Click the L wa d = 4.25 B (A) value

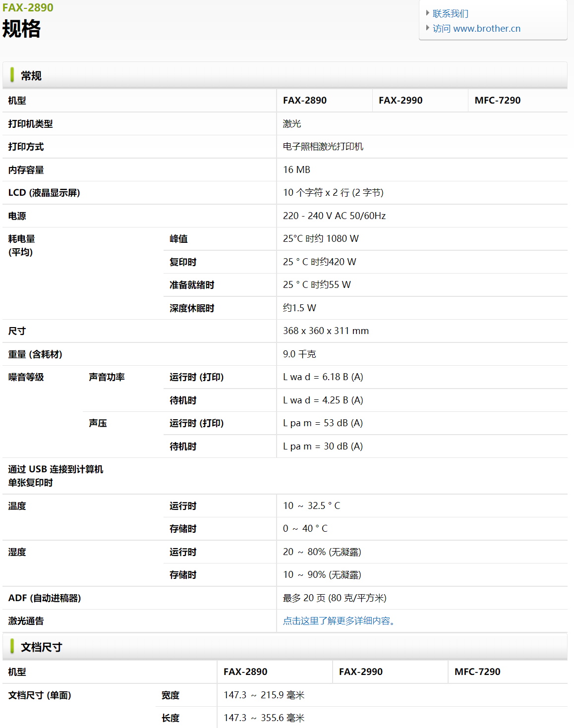[323, 400]
